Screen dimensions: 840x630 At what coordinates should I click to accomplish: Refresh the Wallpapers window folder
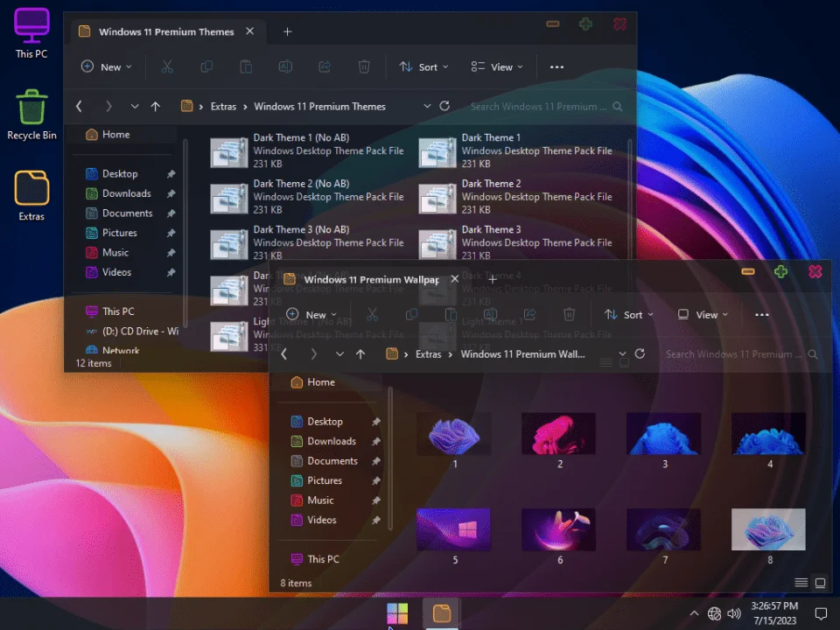640,353
